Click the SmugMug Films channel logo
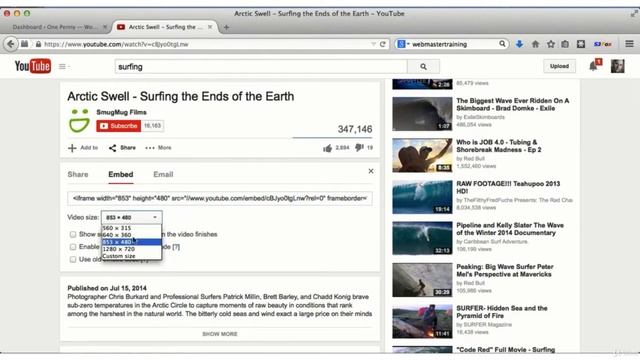Image resolution: width=640 pixels, height=360 pixels. point(79,120)
